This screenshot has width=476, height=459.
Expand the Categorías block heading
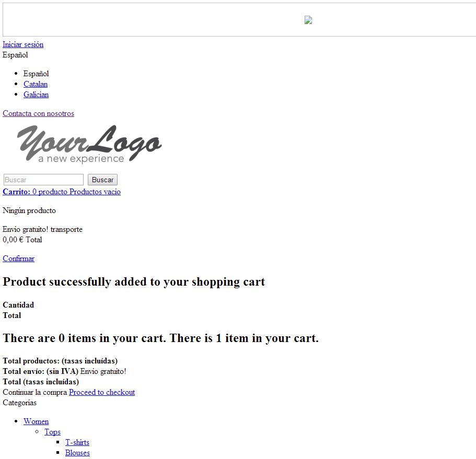coord(19,403)
